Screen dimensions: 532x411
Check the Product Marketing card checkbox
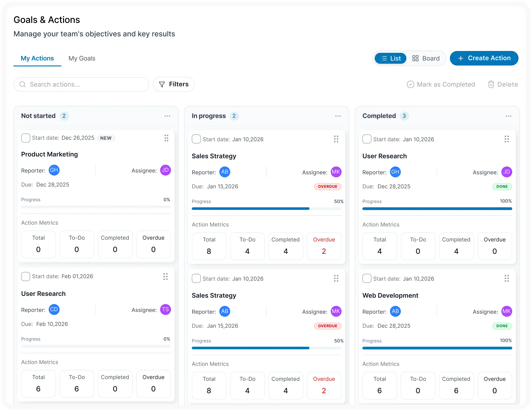click(26, 138)
